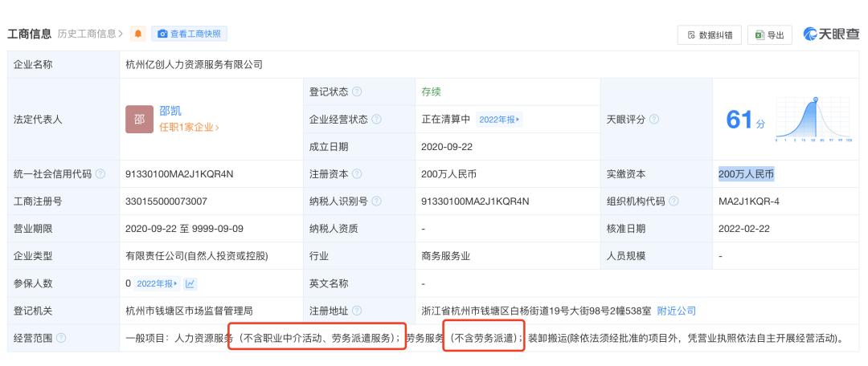Viewport: 868px width, 366px height.
Task: Click organization code MA2J1KQR-4
Action: [749, 201]
